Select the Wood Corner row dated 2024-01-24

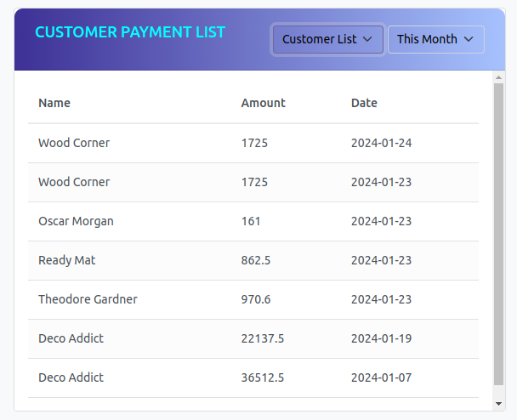coord(253,143)
